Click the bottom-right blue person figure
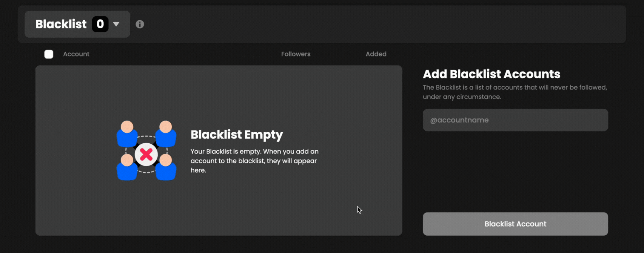 pos(166,167)
